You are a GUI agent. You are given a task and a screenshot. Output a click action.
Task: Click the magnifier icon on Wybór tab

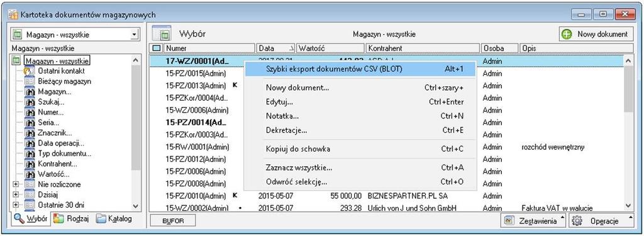coord(19,219)
